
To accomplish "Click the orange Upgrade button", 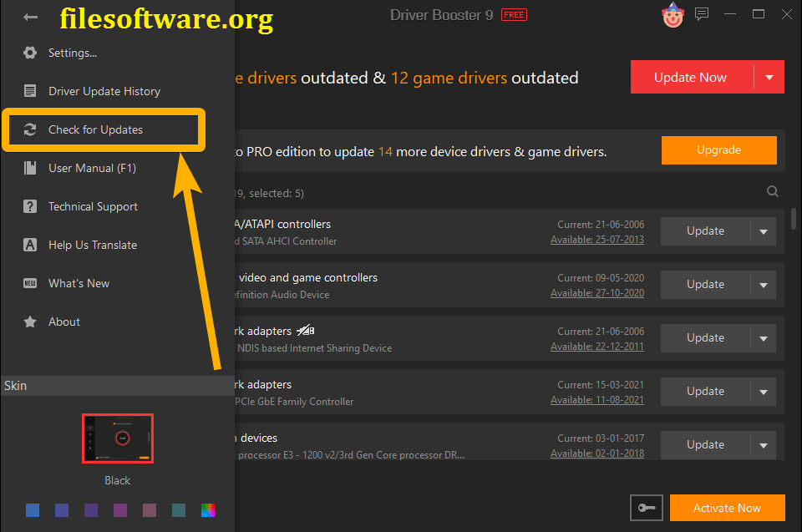I will tap(718, 149).
